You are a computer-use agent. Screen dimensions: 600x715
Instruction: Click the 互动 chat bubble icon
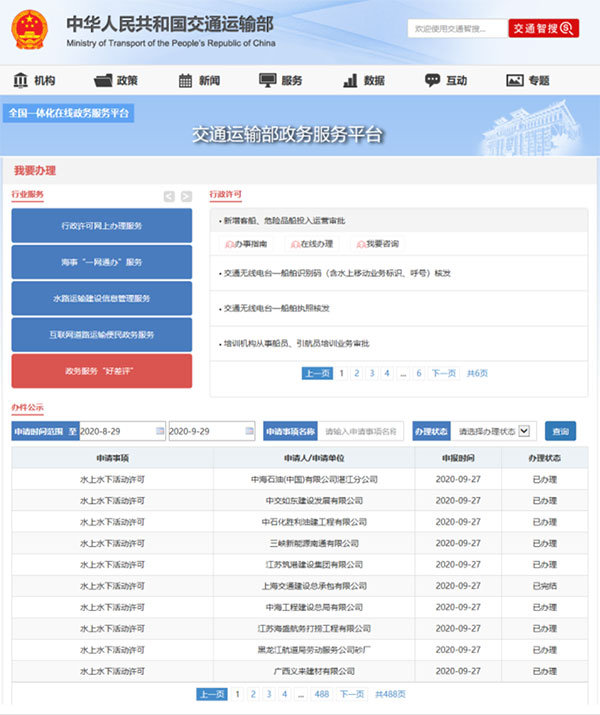(x=432, y=80)
